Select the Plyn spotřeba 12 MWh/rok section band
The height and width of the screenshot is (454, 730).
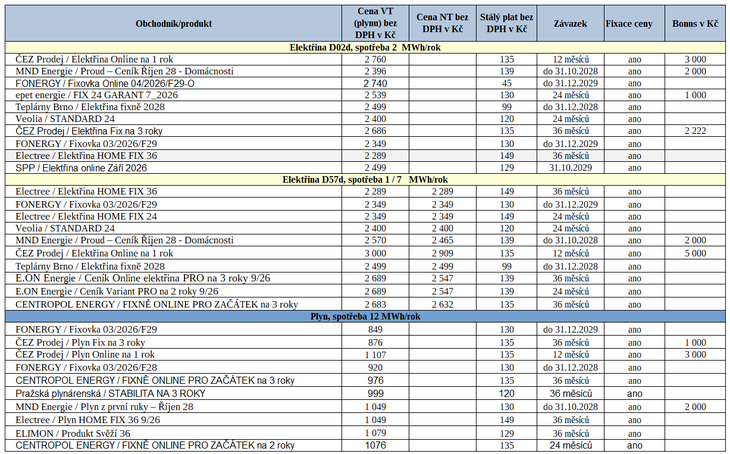(365, 317)
